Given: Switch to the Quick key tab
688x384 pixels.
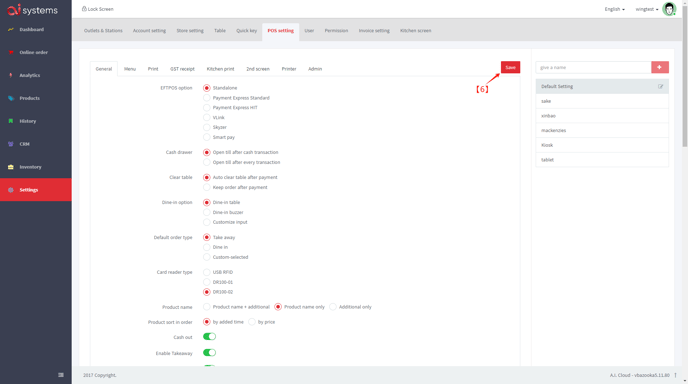Looking at the screenshot, I should point(247,31).
